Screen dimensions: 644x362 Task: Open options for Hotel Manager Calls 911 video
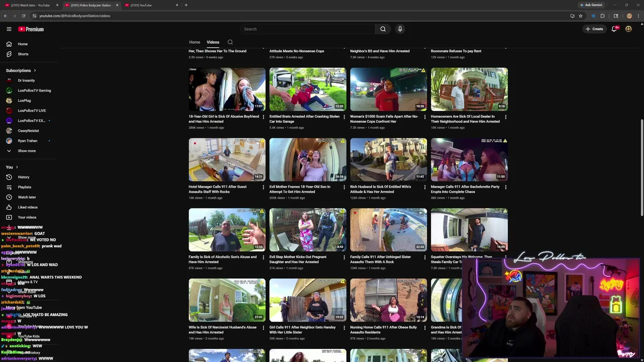coord(263,187)
